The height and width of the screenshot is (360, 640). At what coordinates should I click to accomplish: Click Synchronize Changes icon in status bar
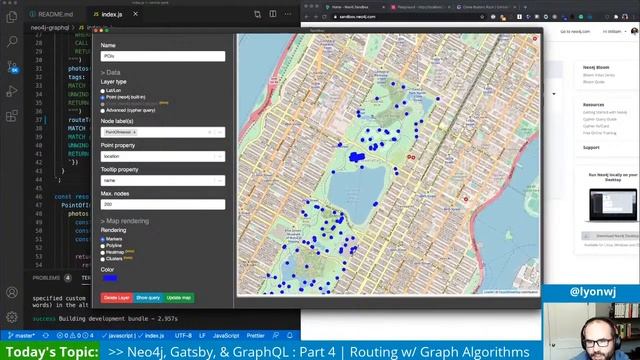pyautogui.click(x=46, y=336)
